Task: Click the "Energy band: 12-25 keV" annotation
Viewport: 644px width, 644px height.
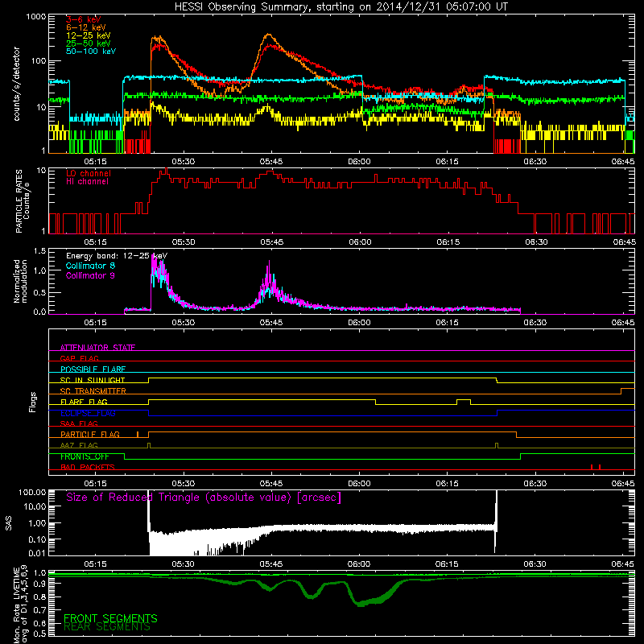Action: (x=117, y=256)
